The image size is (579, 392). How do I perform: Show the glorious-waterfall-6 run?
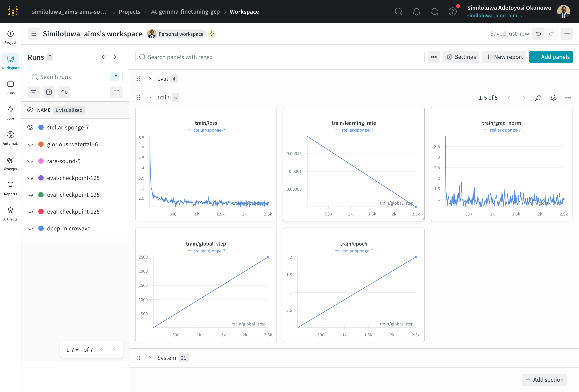click(x=30, y=144)
